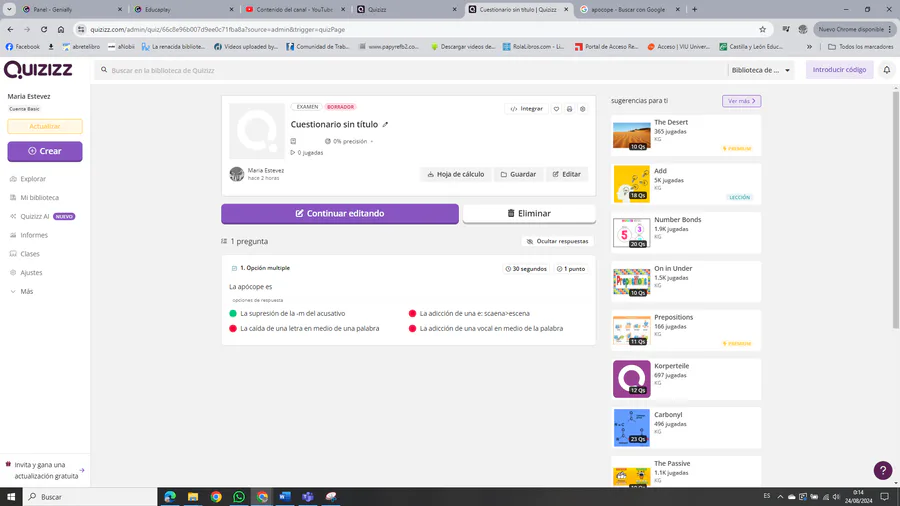Go to Informes in the sidebar
900x506 pixels.
tap(34, 235)
